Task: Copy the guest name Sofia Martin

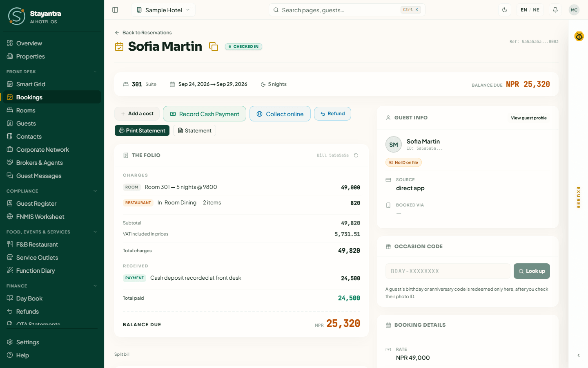Action: (214, 47)
